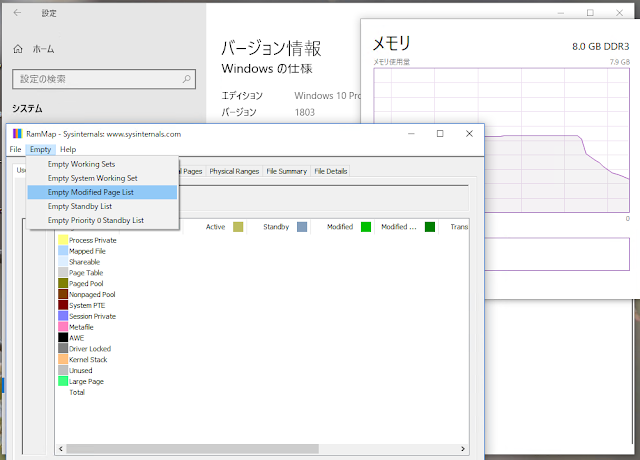Choose Empty Modified Page List
Screen dimensions: 640x460
click(x=102, y=192)
